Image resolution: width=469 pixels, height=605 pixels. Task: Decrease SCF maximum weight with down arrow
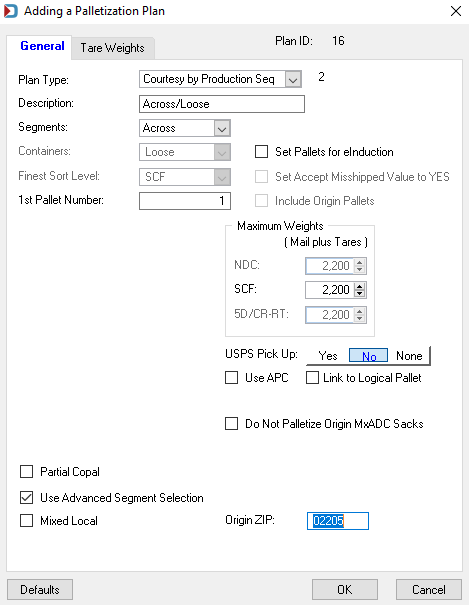pos(359,294)
